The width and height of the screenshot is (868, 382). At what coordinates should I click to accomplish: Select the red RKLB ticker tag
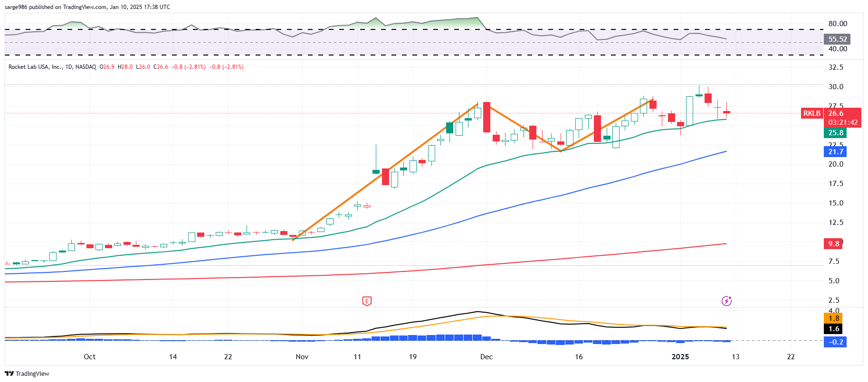[811, 113]
